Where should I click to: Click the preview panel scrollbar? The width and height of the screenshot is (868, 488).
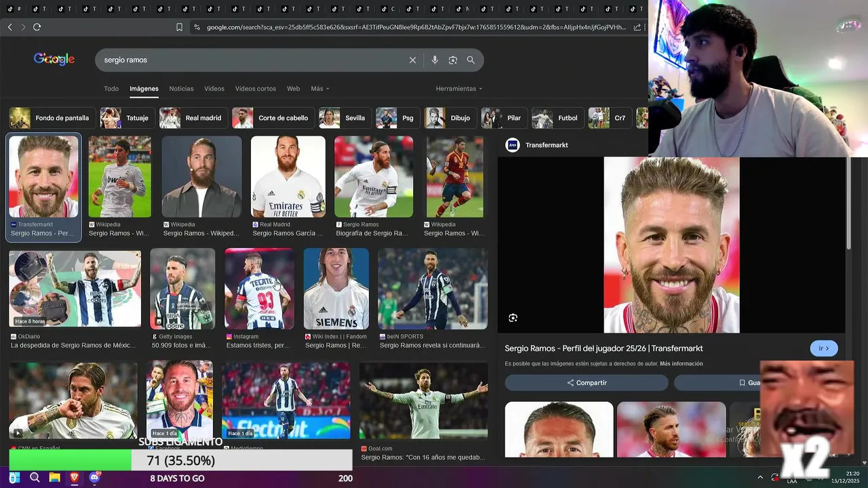click(x=849, y=203)
